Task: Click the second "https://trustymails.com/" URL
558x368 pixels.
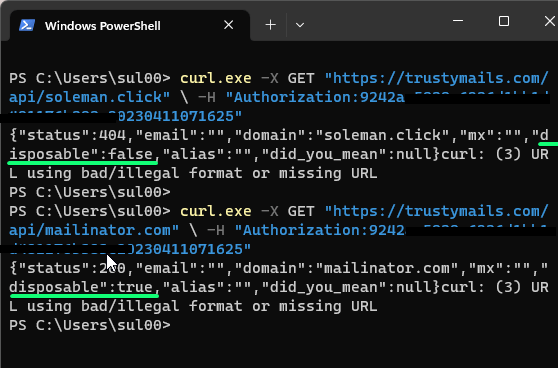Action: [437, 211]
